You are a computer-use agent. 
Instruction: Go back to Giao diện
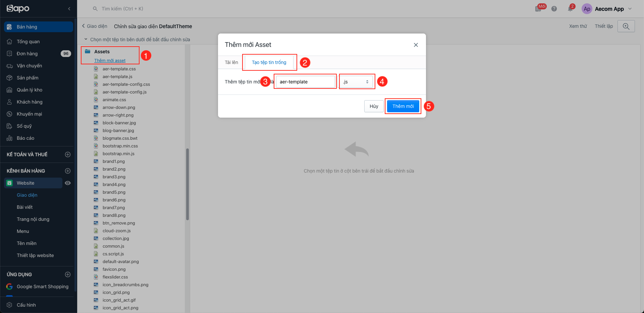[95, 26]
